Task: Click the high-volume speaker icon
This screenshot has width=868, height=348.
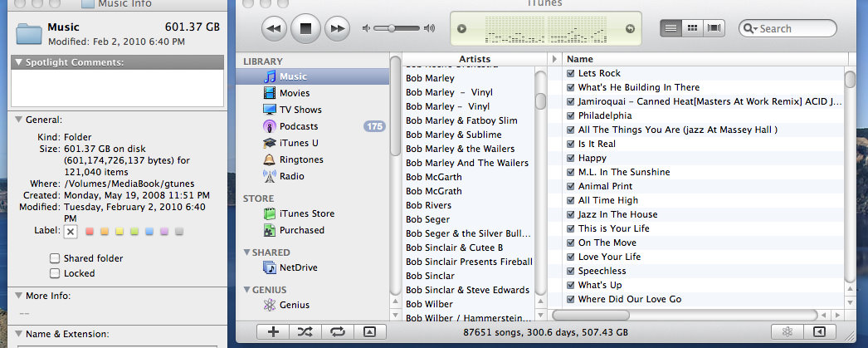Action: tap(429, 28)
